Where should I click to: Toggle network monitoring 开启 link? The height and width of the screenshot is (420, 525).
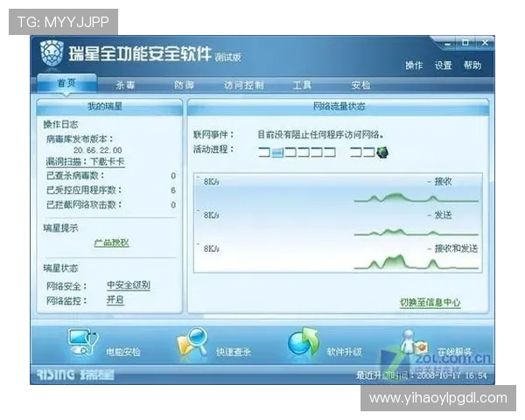coord(115,300)
